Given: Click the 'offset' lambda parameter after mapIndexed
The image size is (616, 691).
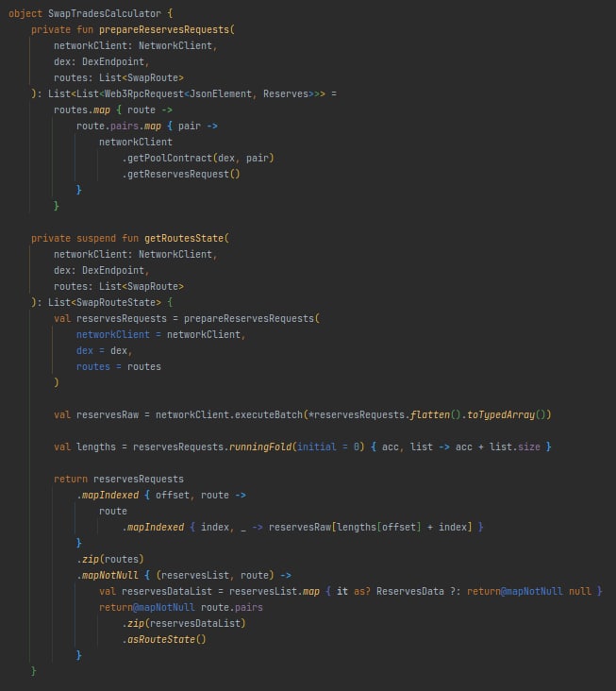Looking at the screenshot, I should pyautogui.click(x=173, y=495).
